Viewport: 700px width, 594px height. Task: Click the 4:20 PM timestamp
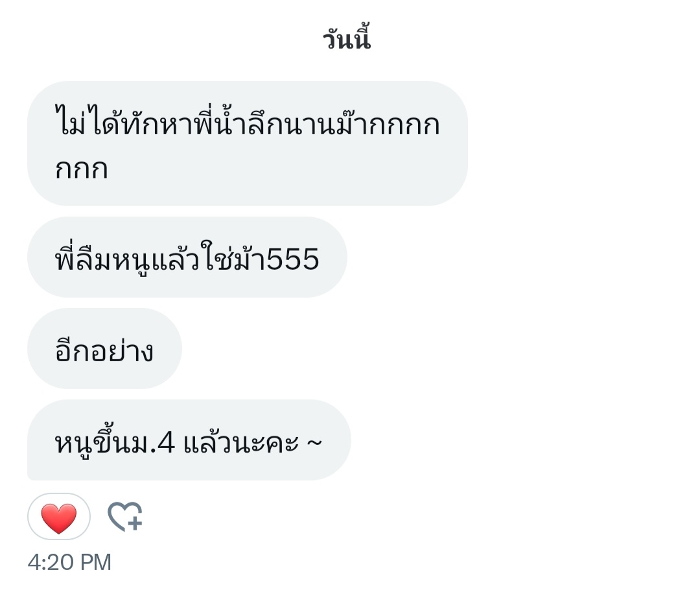coord(69,562)
